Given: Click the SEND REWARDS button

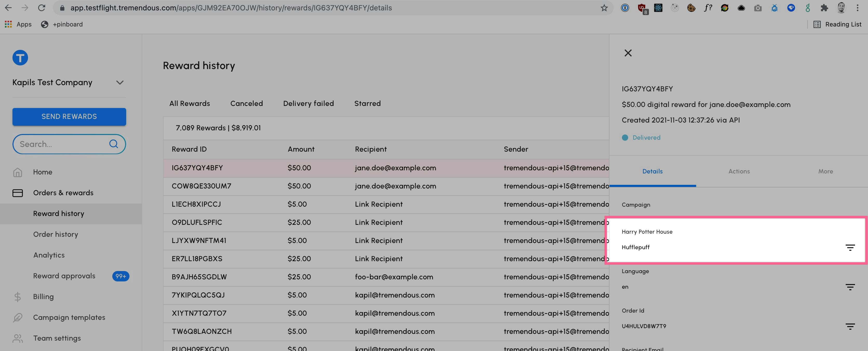Looking at the screenshot, I should pyautogui.click(x=69, y=117).
